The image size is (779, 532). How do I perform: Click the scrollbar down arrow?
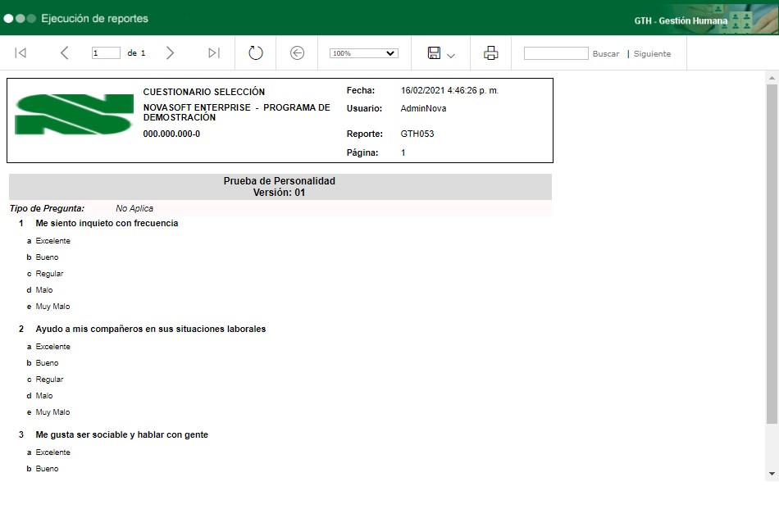tap(772, 474)
